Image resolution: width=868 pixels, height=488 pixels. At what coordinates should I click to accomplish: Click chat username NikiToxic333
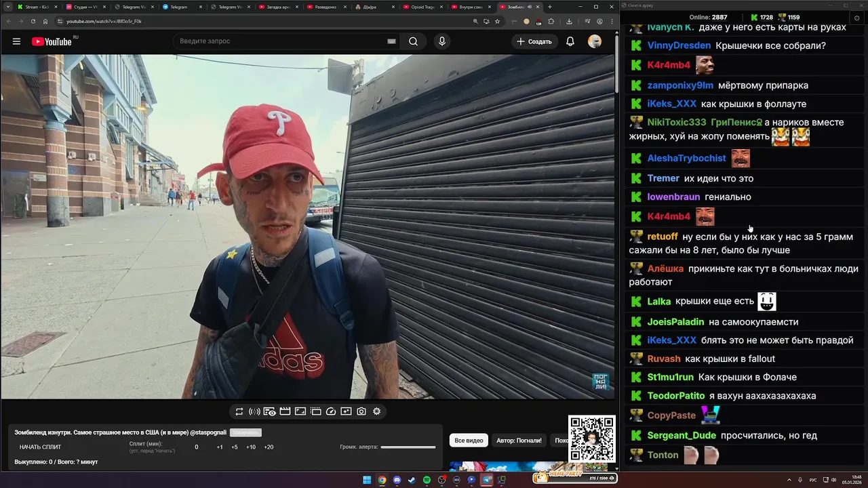pos(677,123)
